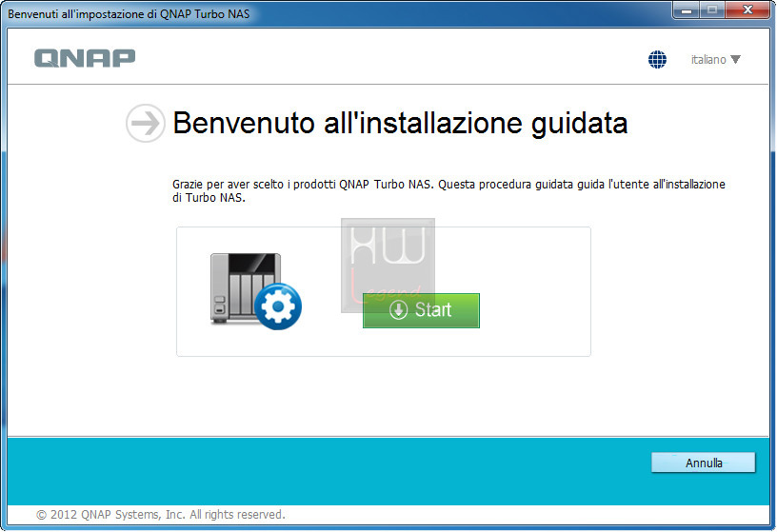
Task: Click the grey arrow circle icon
Action: 145,124
